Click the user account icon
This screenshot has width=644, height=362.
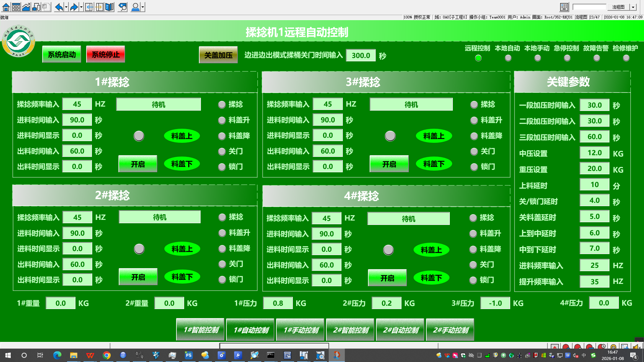pyautogui.click(x=135, y=7)
